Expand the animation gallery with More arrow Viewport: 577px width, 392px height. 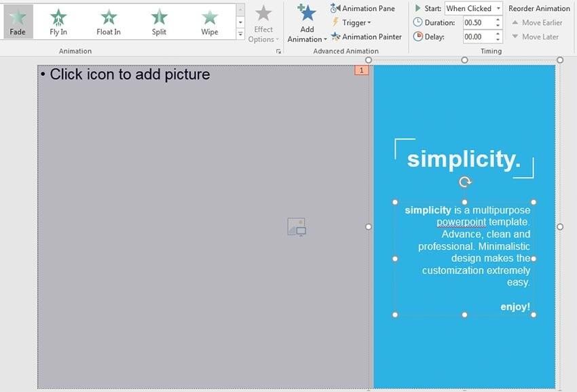click(x=240, y=34)
